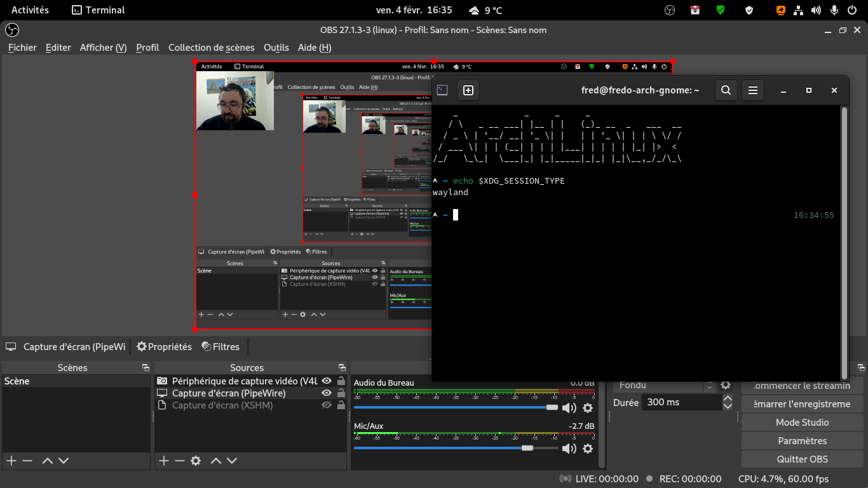Move selected source up with arrow
This screenshot has height=488, width=868.
216,461
